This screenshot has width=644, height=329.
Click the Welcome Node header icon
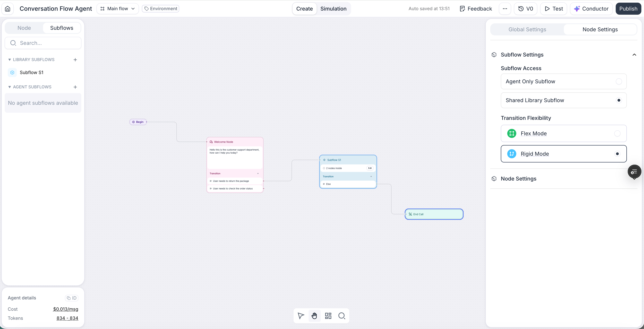[x=211, y=142]
